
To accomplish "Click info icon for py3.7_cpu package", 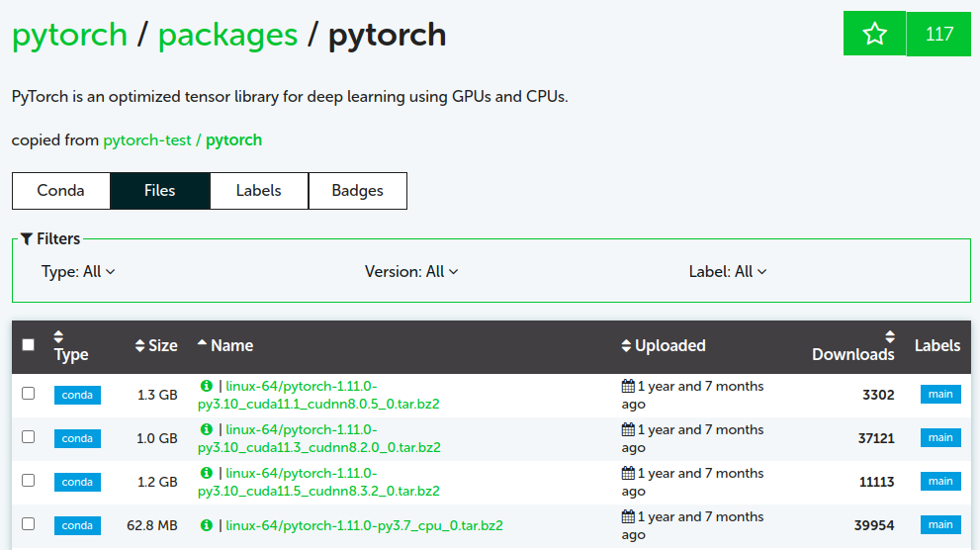I will pyautogui.click(x=207, y=525).
